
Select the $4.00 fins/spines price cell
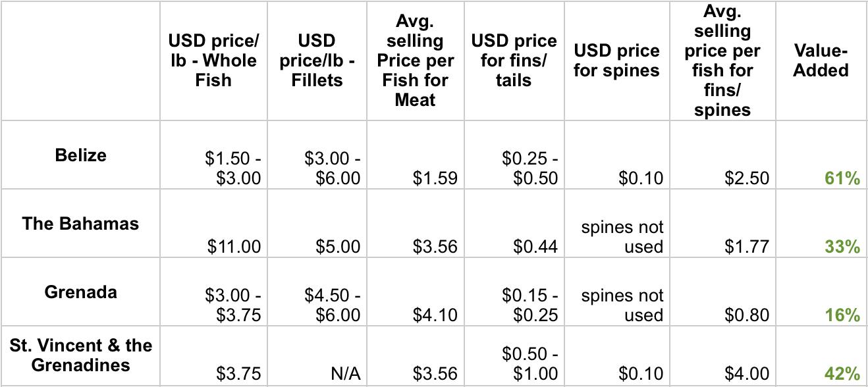(746, 374)
